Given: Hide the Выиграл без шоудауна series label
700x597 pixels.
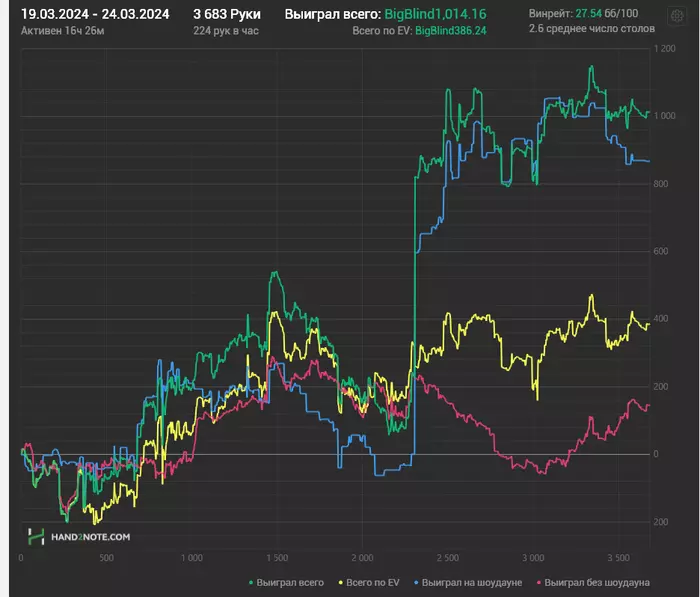Looking at the screenshot, I should [x=597, y=583].
